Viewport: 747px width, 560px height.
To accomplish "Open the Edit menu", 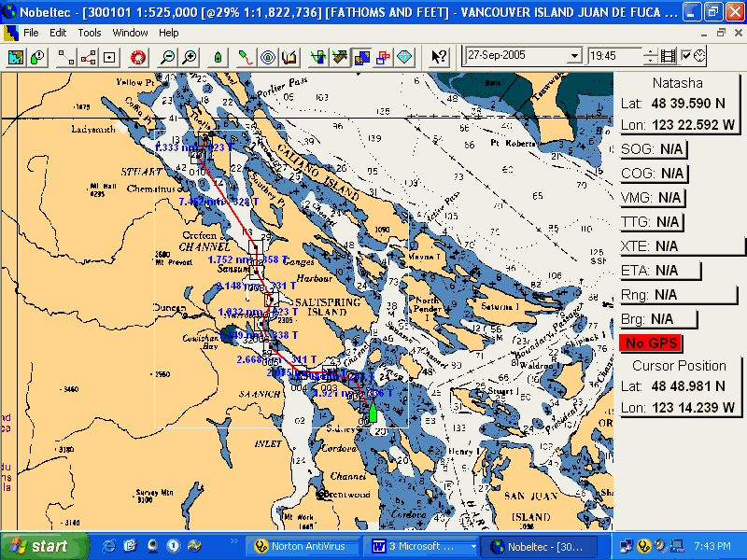I will point(58,33).
